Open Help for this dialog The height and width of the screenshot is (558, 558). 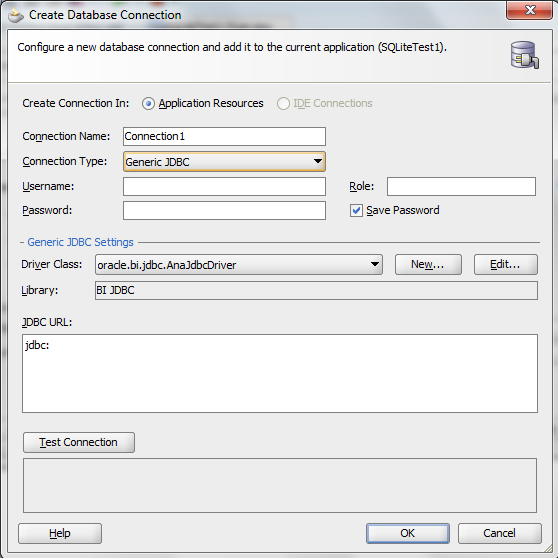click(60, 533)
